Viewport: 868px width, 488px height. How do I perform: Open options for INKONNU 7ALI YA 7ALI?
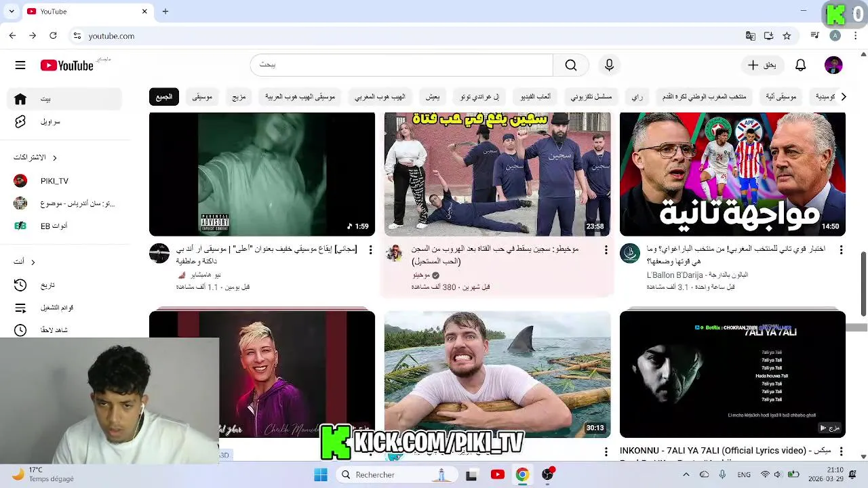(841, 451)
